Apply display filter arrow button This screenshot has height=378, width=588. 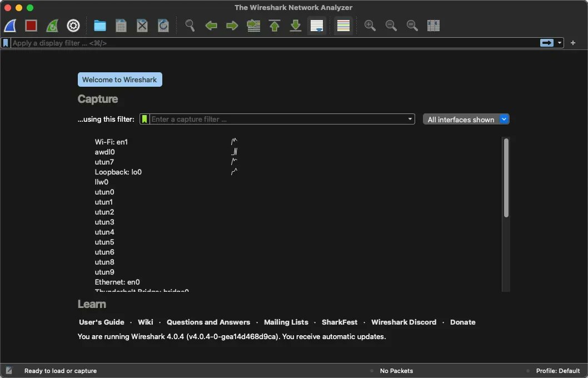pyautogui.click(x=547, y=43)
